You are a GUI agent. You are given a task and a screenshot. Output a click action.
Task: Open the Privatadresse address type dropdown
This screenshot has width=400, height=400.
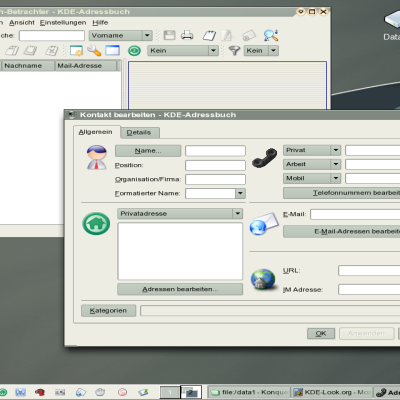tap(180, 214)
